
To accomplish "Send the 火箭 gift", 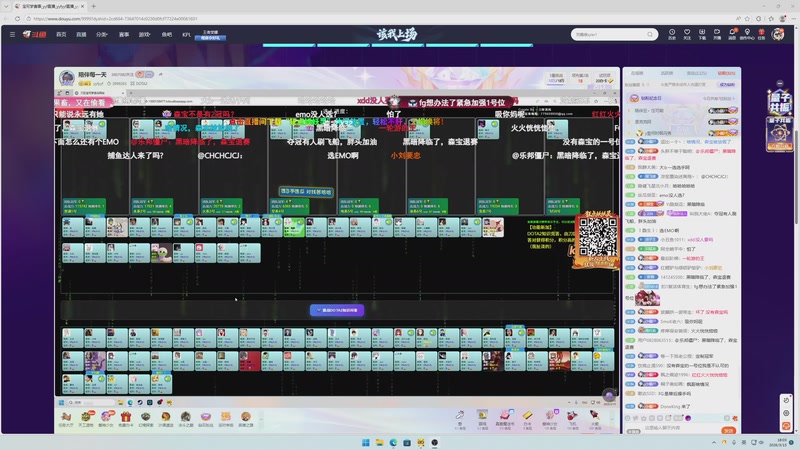I will (x=595, y=419).
